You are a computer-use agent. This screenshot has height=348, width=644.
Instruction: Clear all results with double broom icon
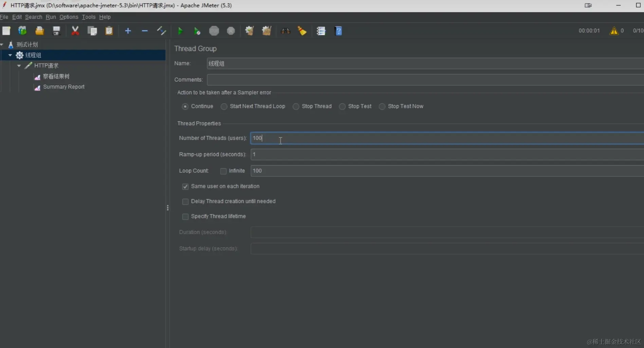click(266, 31)
